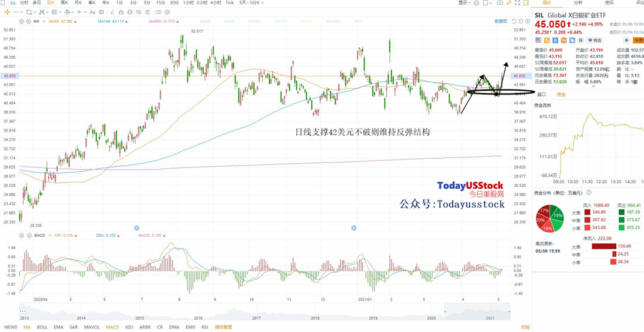Expand the MA indicator dropdown arrow

point(44,21)
